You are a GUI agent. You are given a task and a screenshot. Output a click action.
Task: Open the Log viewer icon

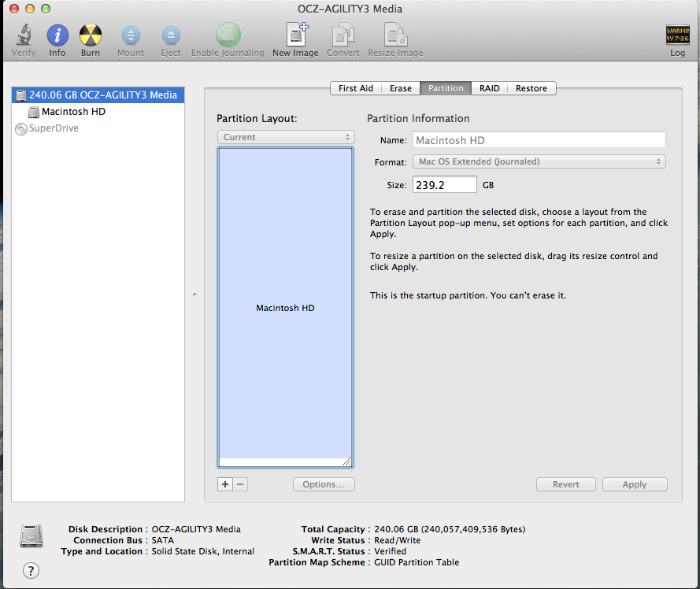tap(677, 35)
